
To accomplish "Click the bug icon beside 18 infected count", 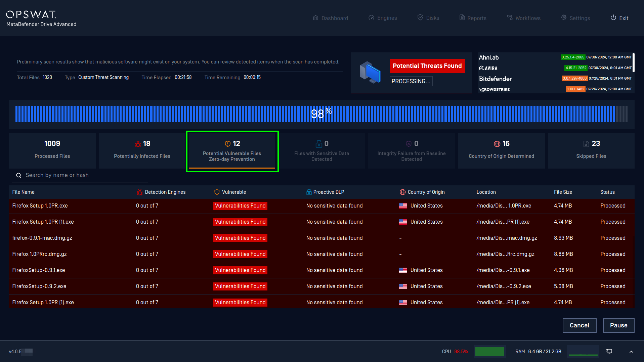I will [x=138, y=144].
